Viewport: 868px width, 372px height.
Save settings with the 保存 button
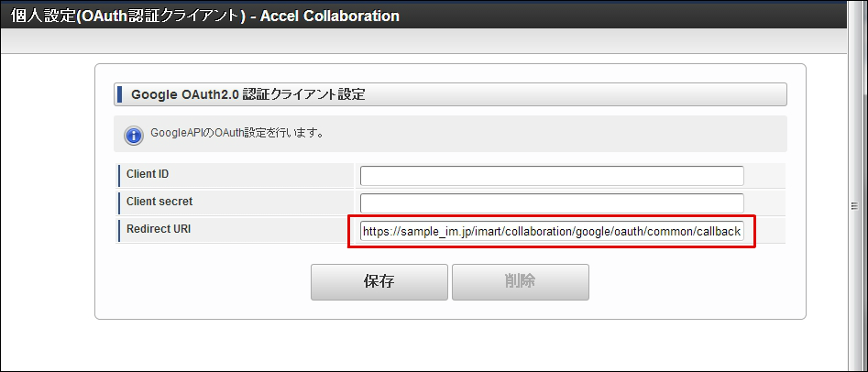(x=379, y=282)
